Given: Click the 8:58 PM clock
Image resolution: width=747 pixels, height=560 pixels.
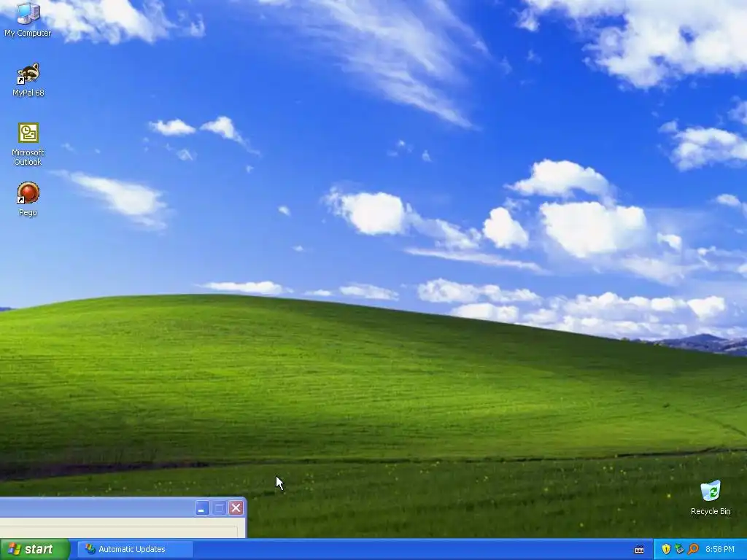Looking at the screenshot, I should 720,549.
